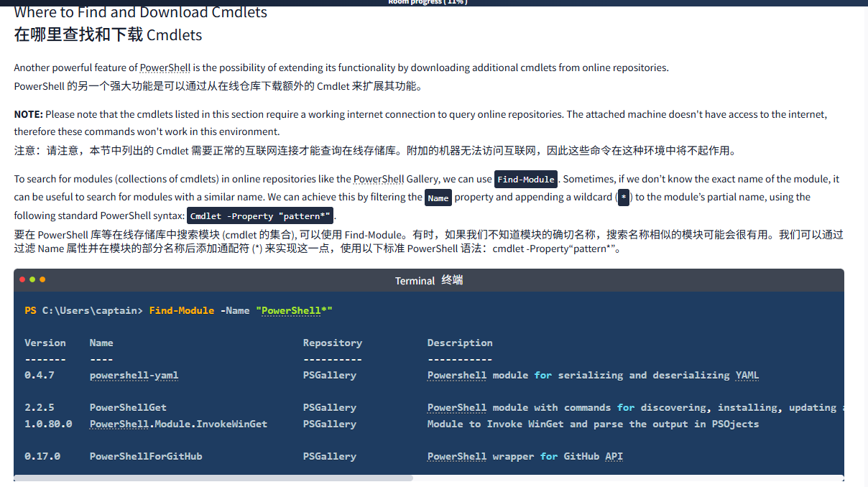Click the "PS C:\Users\captain>" prompt
The height and width of the screenshot is (487, 868).
click(x=84, y=310)
